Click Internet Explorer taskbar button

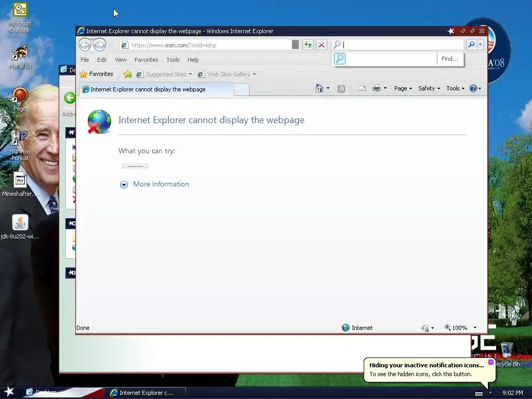[144, 393]
